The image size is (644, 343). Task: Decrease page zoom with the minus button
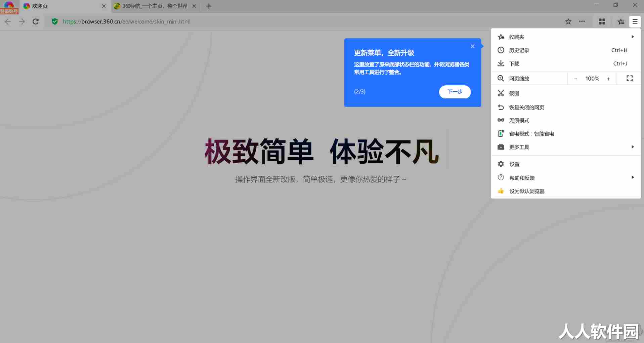575,79
